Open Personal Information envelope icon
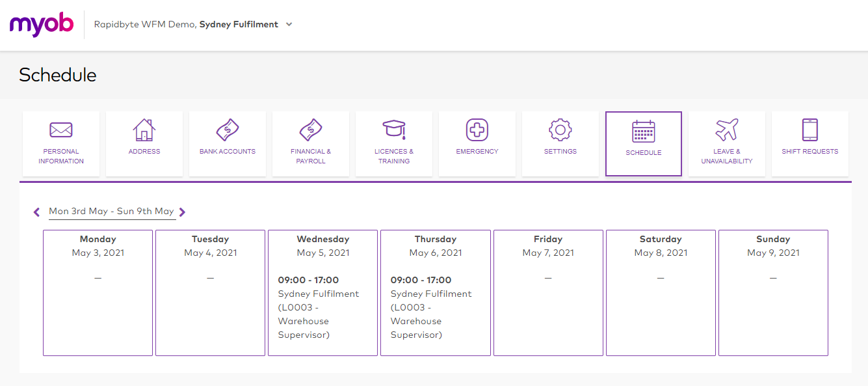Image resolution: width=868 pixels, height=386 pixels. point(61,130)
